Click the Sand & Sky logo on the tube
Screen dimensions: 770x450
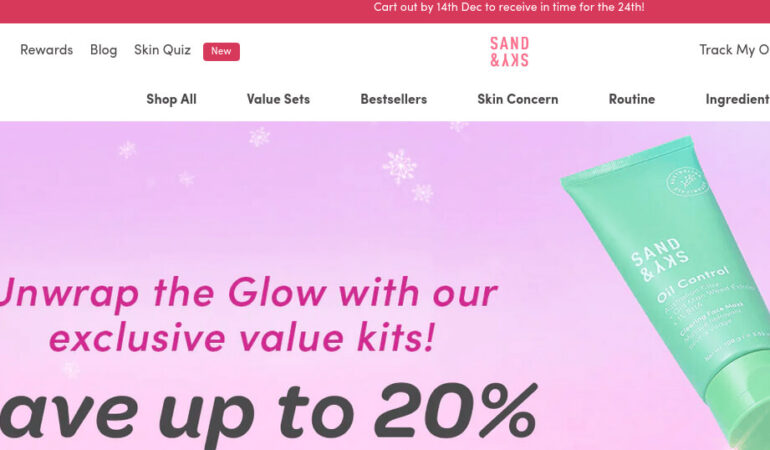click(x=660, y=260)
